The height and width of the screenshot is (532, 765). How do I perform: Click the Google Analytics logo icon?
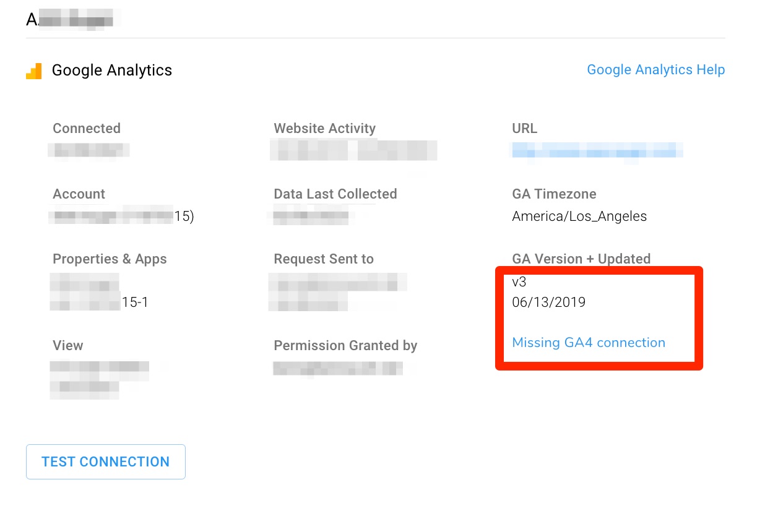(x=34, y=71)
